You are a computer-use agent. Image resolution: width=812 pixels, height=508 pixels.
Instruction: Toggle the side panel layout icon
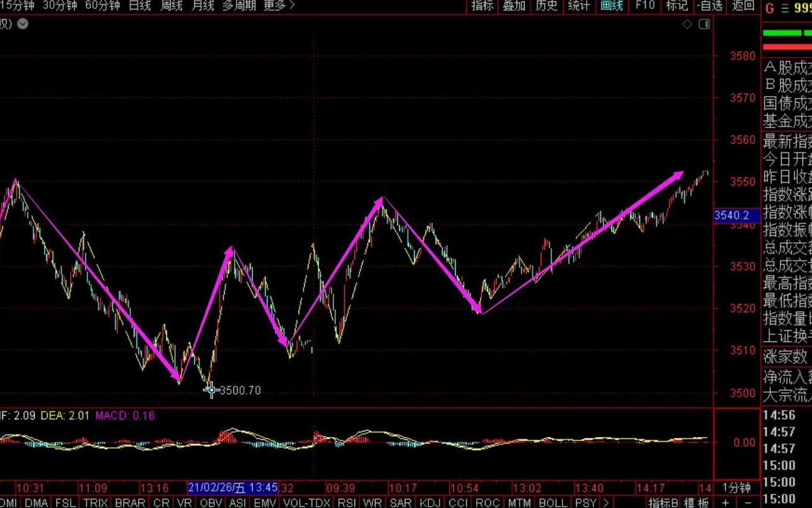[x=704, y=24]
